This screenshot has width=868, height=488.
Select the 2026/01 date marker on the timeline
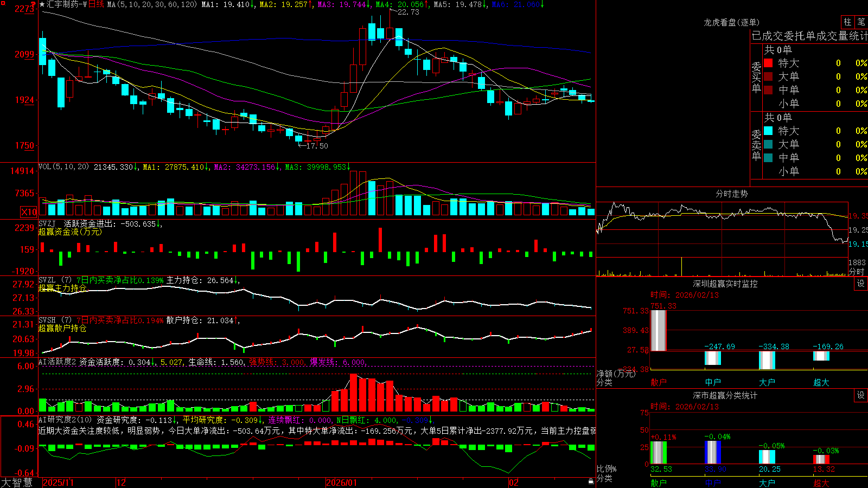pyautogui.click(x=342, y=483)
